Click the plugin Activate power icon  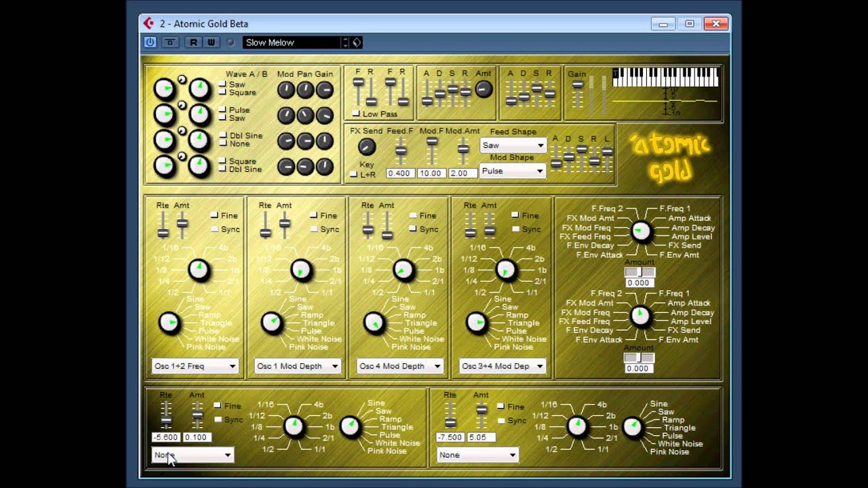150,42
